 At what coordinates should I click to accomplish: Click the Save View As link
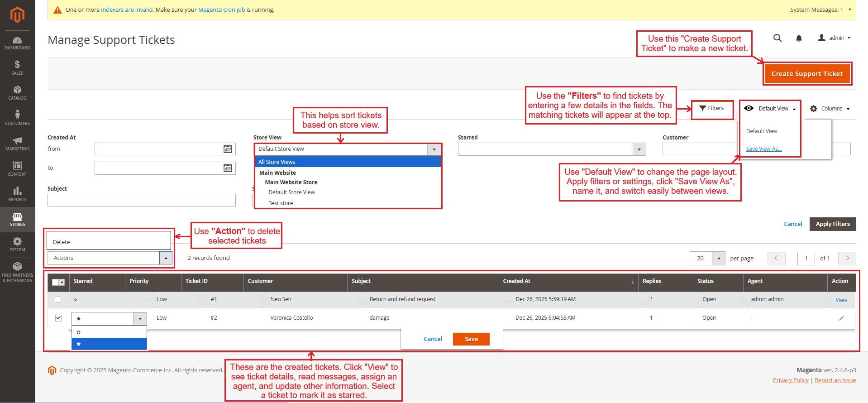pos(764,149)
